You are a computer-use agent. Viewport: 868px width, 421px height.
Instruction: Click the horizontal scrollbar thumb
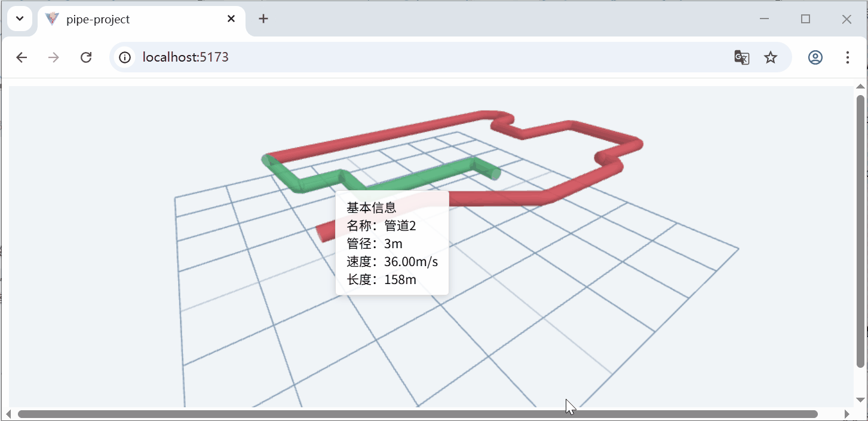click(x=418, y=414)
